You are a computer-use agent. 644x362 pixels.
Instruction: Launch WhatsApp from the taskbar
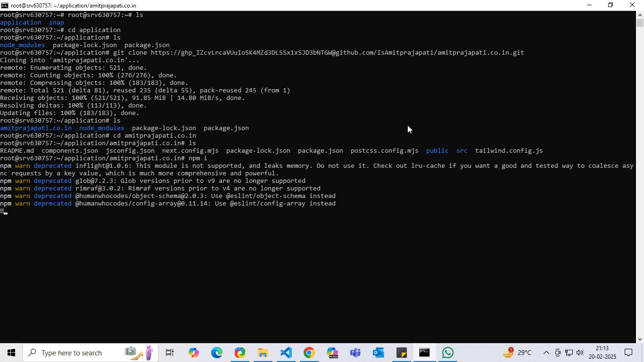point(447,352)
